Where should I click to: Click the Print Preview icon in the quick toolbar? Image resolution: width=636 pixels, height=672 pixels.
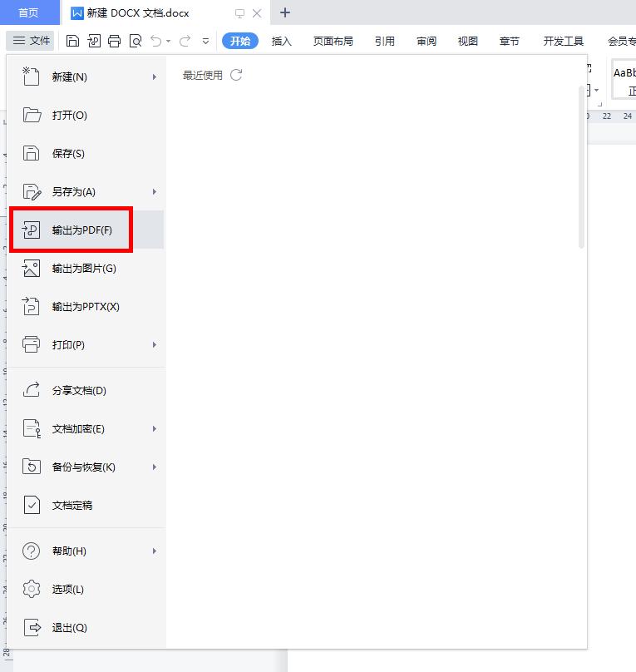tap(136, 41)
